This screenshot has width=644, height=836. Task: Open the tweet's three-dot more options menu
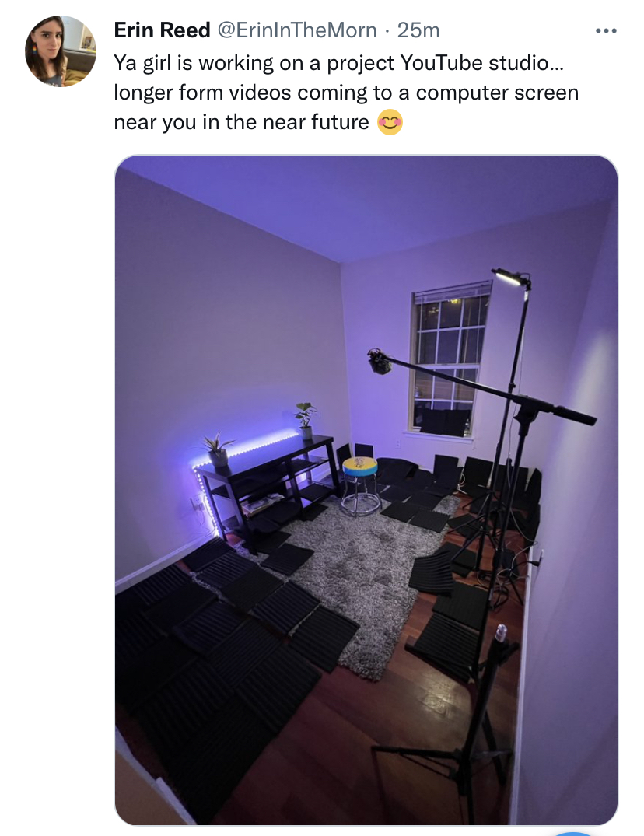click(x=606, y=31)
